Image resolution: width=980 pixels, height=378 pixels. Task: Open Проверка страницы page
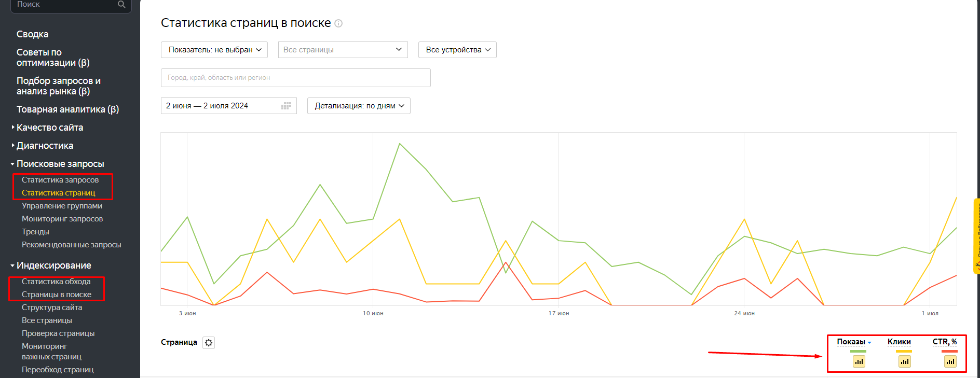click(58, 333)
